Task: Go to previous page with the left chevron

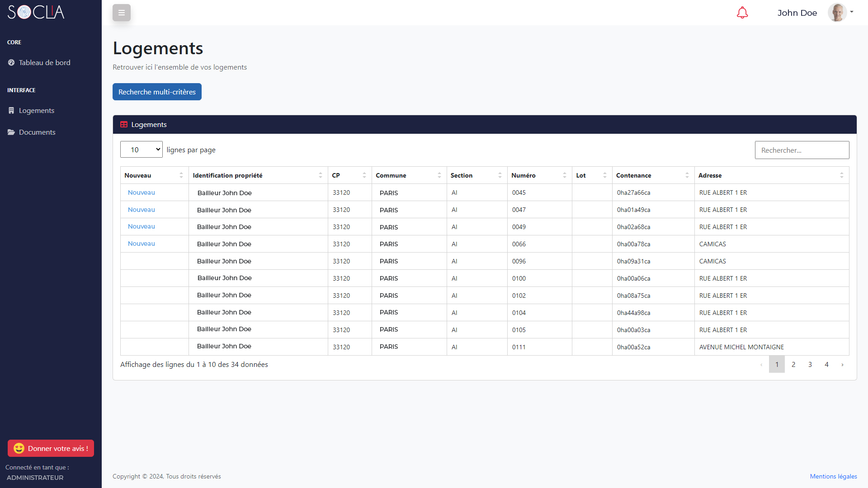Action: pyautogui.click(x=761, y=365)
